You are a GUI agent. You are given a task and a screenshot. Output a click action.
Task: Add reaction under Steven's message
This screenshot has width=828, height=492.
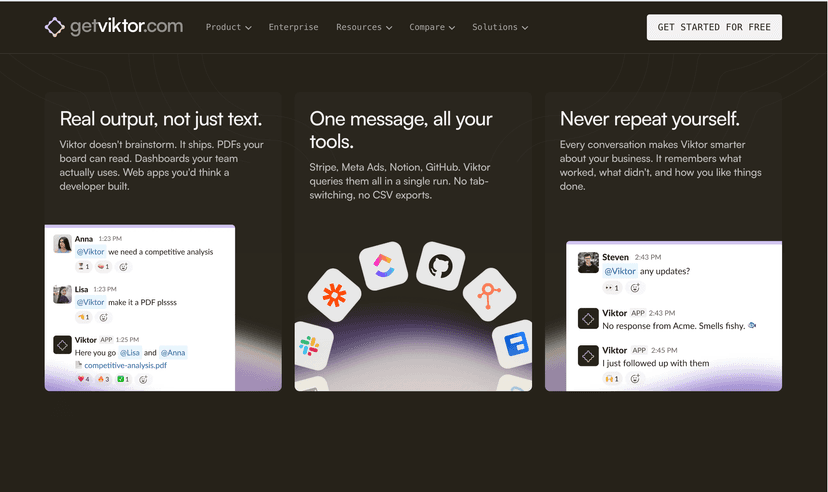(635, 288)
